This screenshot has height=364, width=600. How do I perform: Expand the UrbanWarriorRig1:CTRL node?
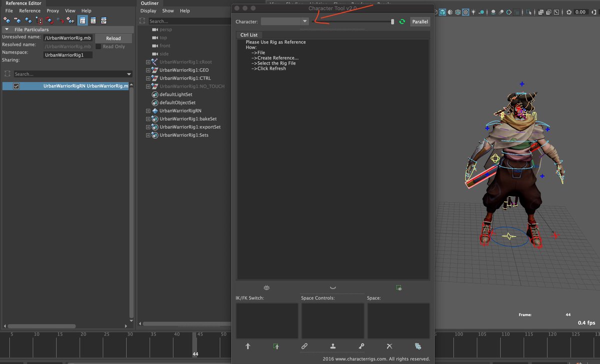pyautogui.click(x=148, y=78)
